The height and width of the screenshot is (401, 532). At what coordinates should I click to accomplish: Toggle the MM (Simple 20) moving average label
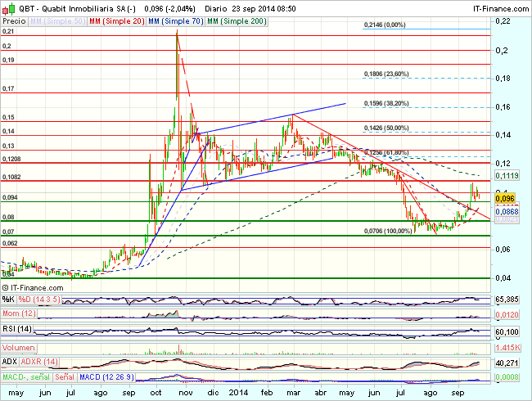click(117, 21)
